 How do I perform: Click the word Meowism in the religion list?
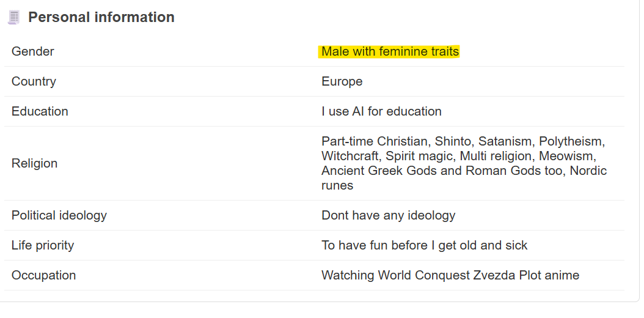566,156
